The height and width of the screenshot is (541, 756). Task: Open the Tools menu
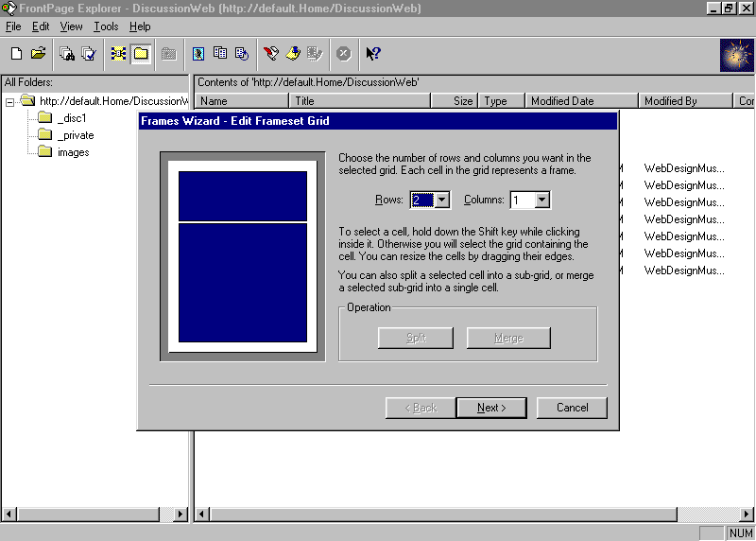click(x=106, y=26)
